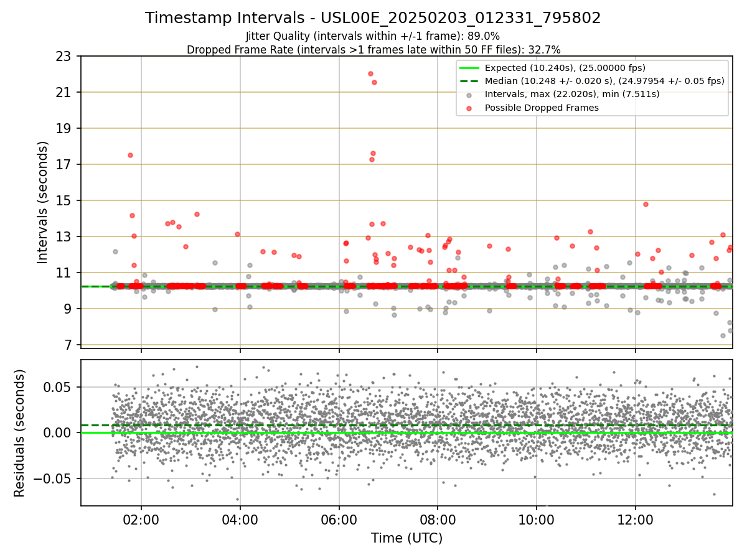Click the x-axis tick label "02:00"

[x=141, y=521]
